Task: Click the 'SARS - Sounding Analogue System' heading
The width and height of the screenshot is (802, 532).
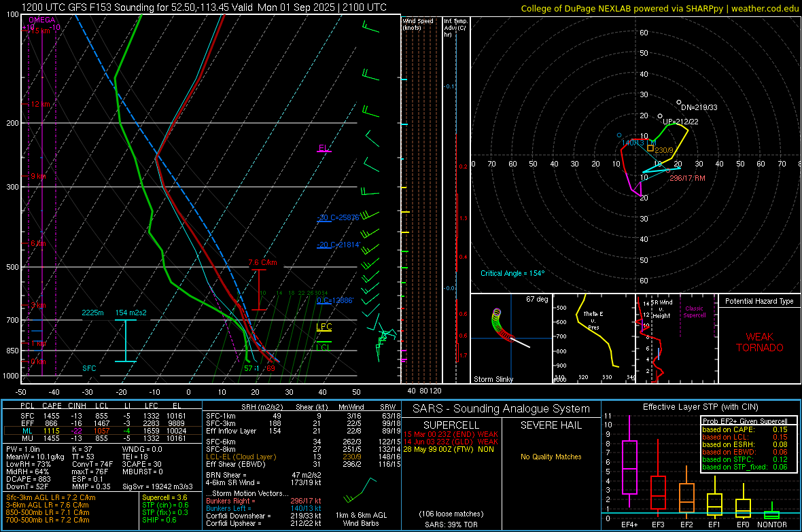Action: [x=502, y=409]
